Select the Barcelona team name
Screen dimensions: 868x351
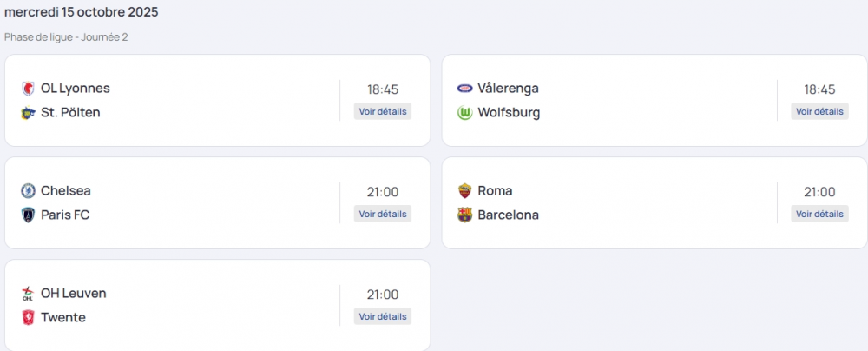[x=508, y=215]
